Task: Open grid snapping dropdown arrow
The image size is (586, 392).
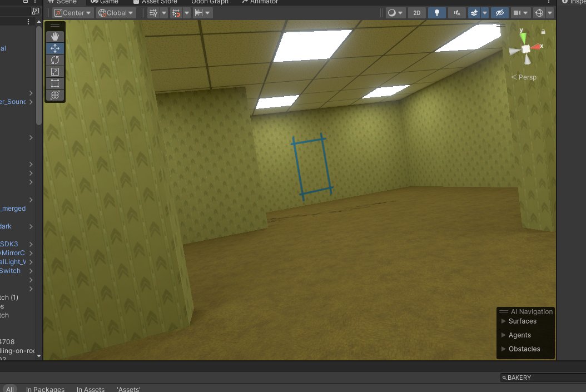Action: 186,13
